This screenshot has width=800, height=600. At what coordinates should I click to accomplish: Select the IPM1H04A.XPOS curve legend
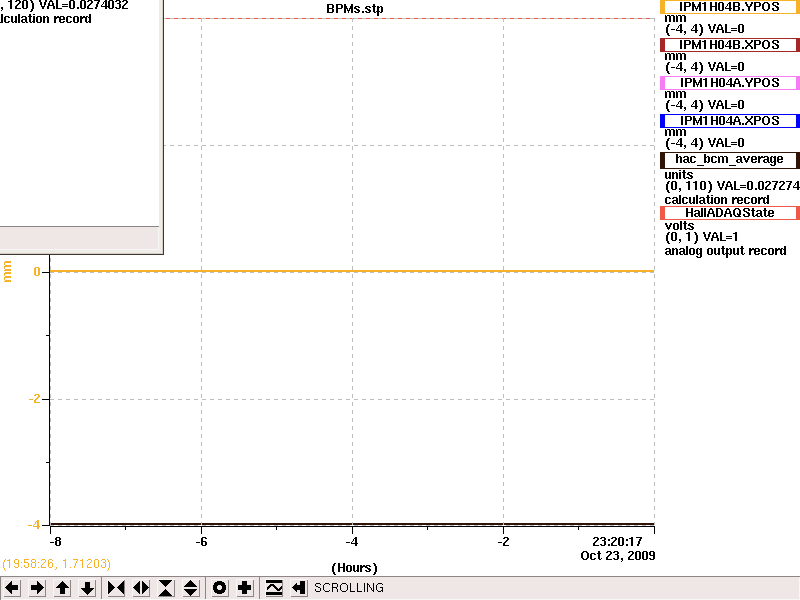tap(730, 121)
